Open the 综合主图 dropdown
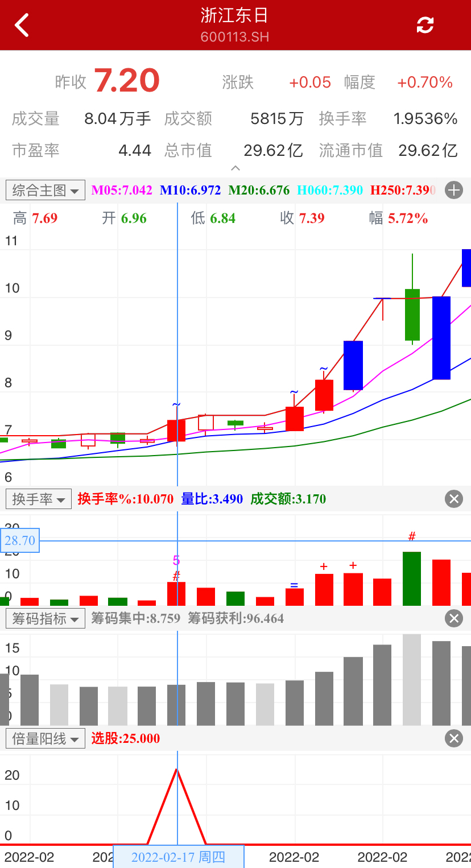This screenshot has width=471, height=868. 46,190
